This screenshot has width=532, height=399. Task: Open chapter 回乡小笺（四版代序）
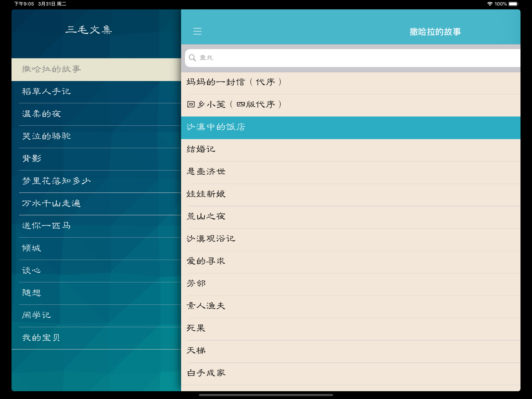pyautogui.click(x=351, y=105)
